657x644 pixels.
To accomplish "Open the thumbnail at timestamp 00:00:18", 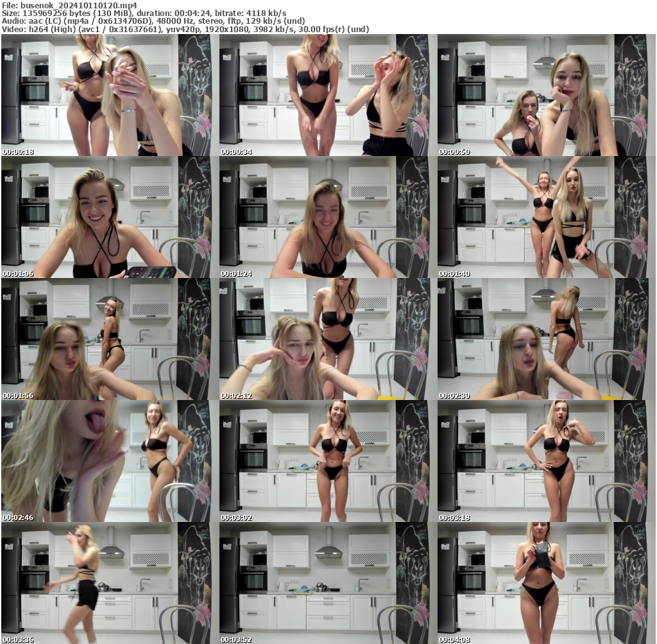I will click(109, 95).
